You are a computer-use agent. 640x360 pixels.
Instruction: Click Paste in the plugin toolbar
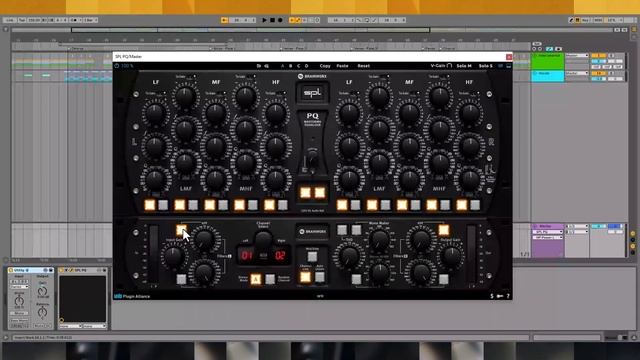pyautogui.click(x=342, y=66)
